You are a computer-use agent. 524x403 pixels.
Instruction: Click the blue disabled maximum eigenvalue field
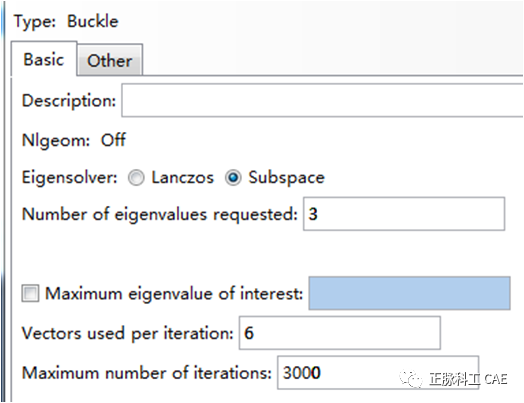409,293
